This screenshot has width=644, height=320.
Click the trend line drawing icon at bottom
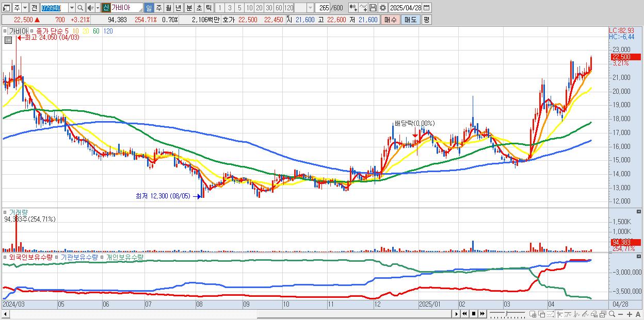pos(568,314)
